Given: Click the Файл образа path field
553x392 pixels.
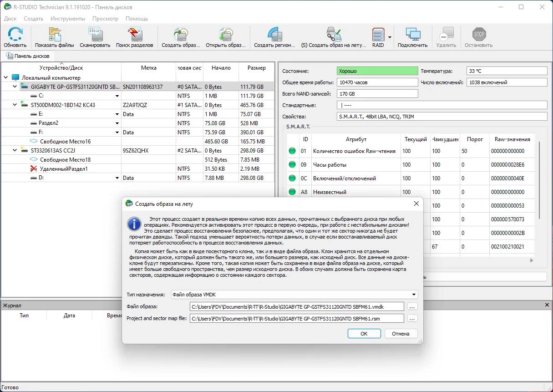Looking at the screenshot, I should (297, 307).
